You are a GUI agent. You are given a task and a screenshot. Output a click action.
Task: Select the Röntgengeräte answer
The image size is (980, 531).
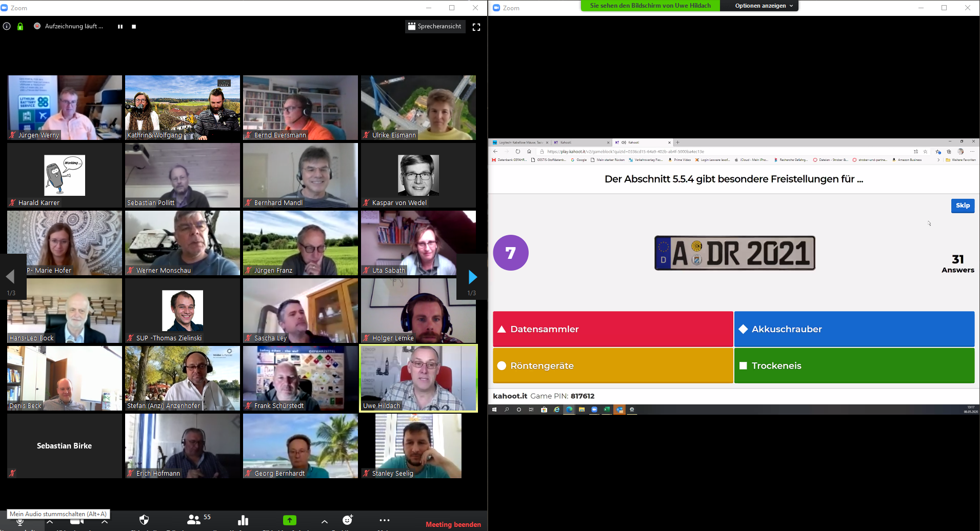(613, 365)
